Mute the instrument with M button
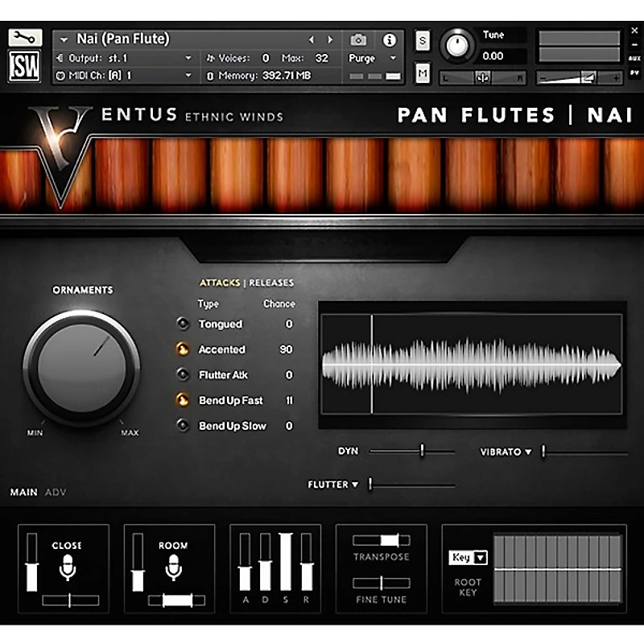This screenshot has height=644, width=644. coord(423,74)
